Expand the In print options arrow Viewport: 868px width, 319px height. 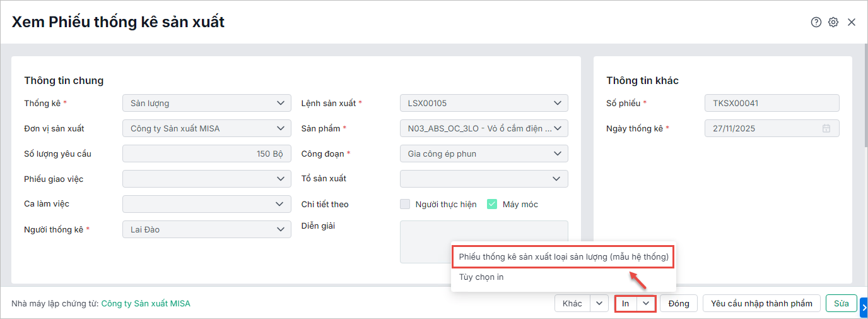tap(646, 303)
